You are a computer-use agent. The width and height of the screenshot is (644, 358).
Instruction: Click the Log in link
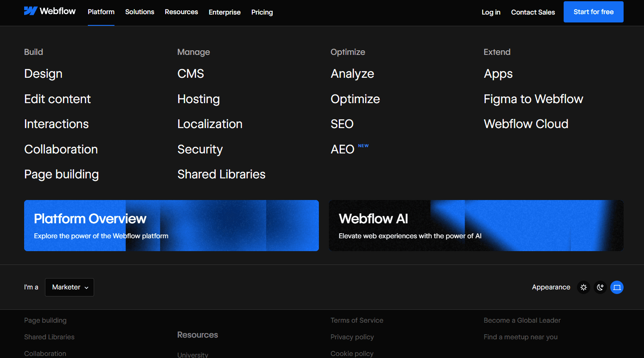tap(491, 12)
